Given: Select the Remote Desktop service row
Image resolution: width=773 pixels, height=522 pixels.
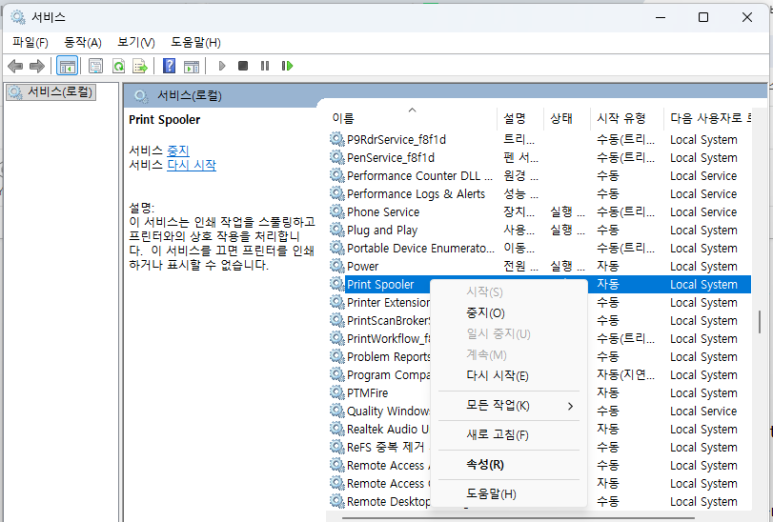Looking at the screenshot, I should (388, 501).
